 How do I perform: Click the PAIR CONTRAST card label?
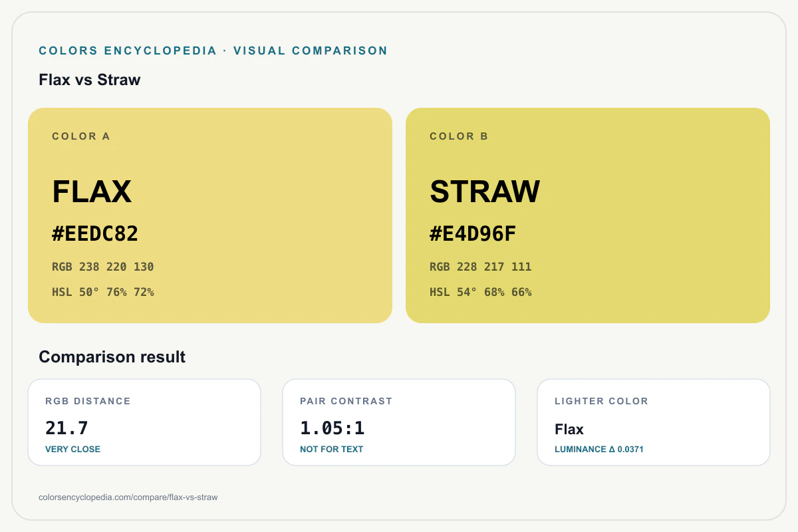click(346, 401)
